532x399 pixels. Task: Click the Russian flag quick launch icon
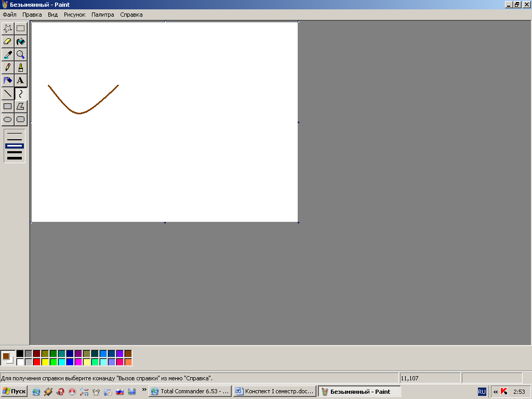pos(120,392)
